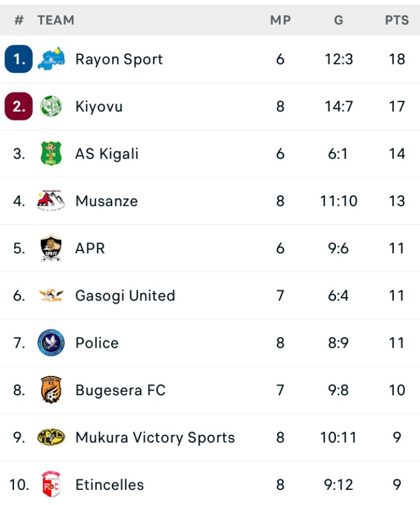Click the Bugesera FC shield logo
The height and width of the screenshot is (505, 420).
pos(51,390)
